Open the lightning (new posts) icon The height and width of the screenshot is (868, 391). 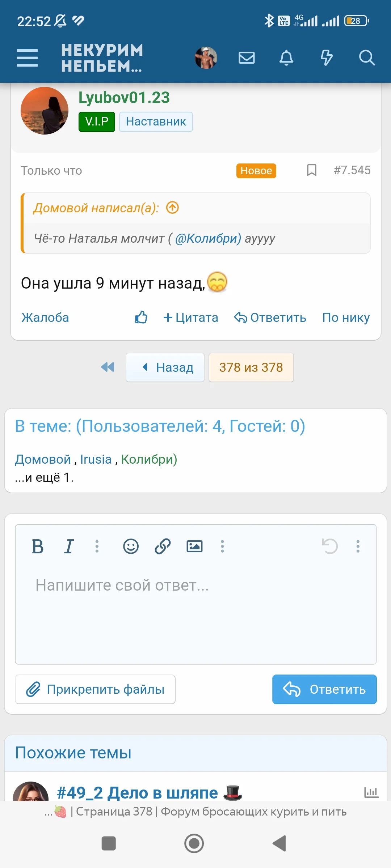(x=327, y=58)
